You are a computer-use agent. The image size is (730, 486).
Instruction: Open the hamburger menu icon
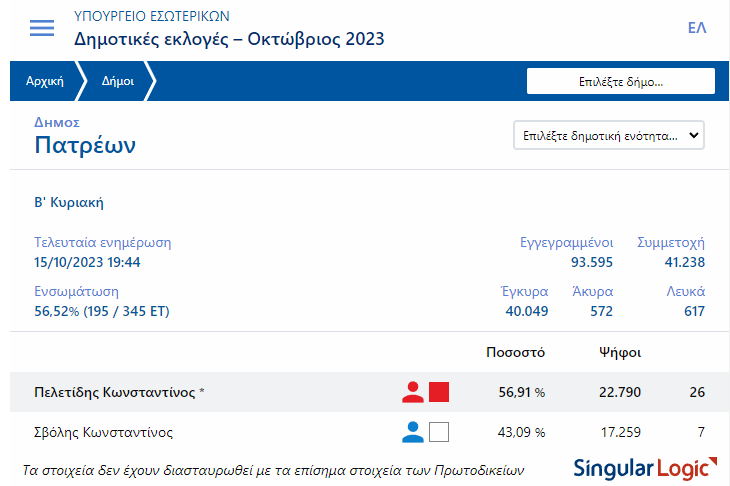(x=42, y=28)
